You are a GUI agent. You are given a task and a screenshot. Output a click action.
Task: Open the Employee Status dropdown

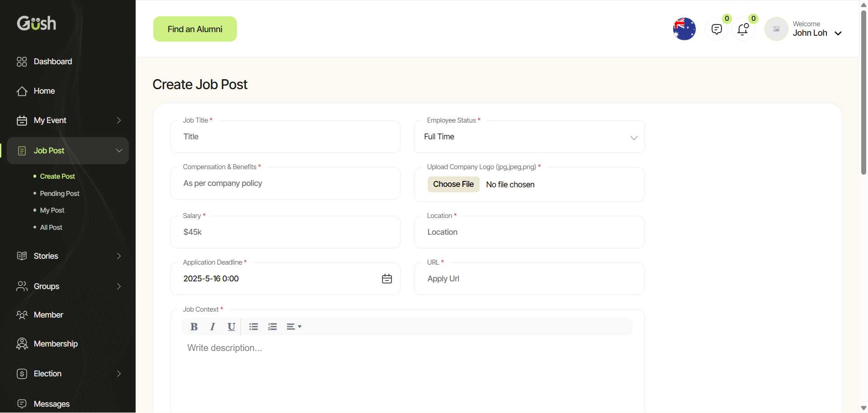point(529,137)
